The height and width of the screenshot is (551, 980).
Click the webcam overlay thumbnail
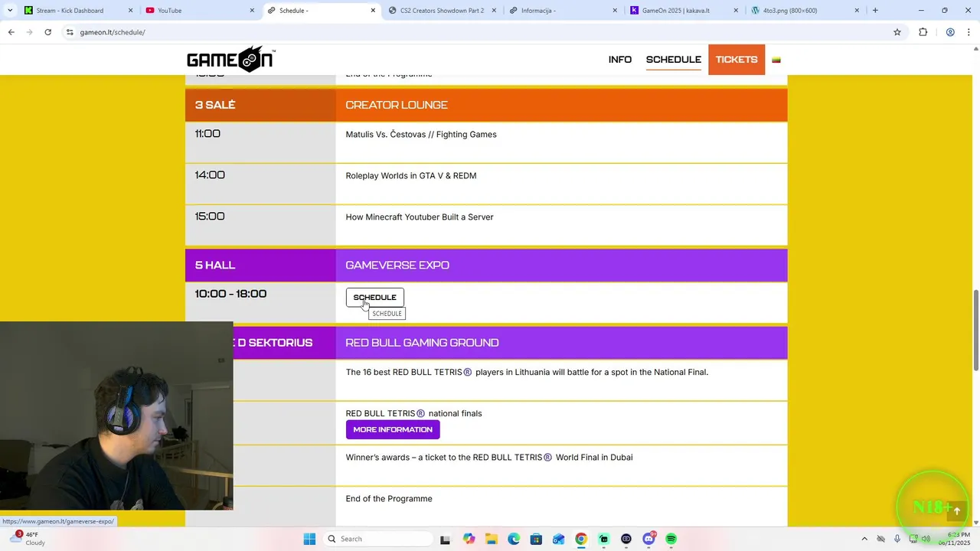click(116, 416)
